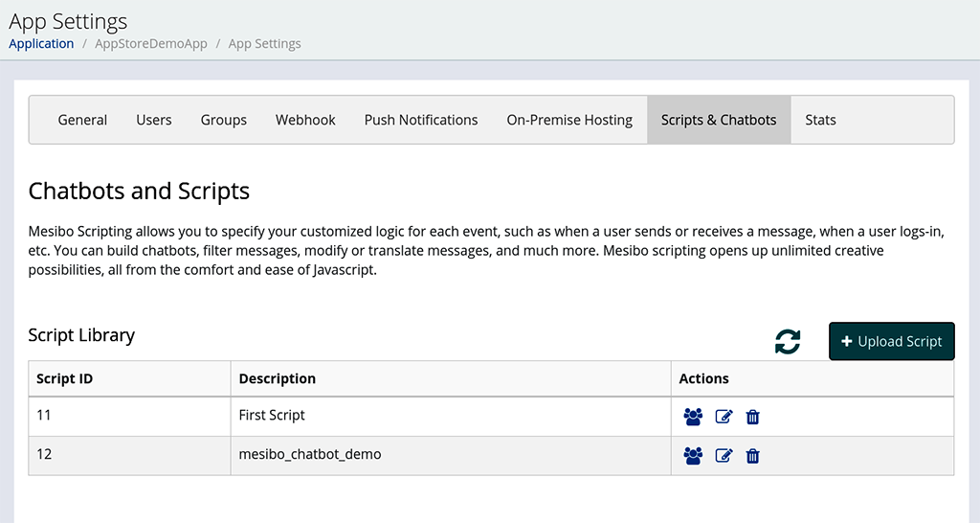Select script ID 11 cell
The image size is (980, 523).
(129, 416)
